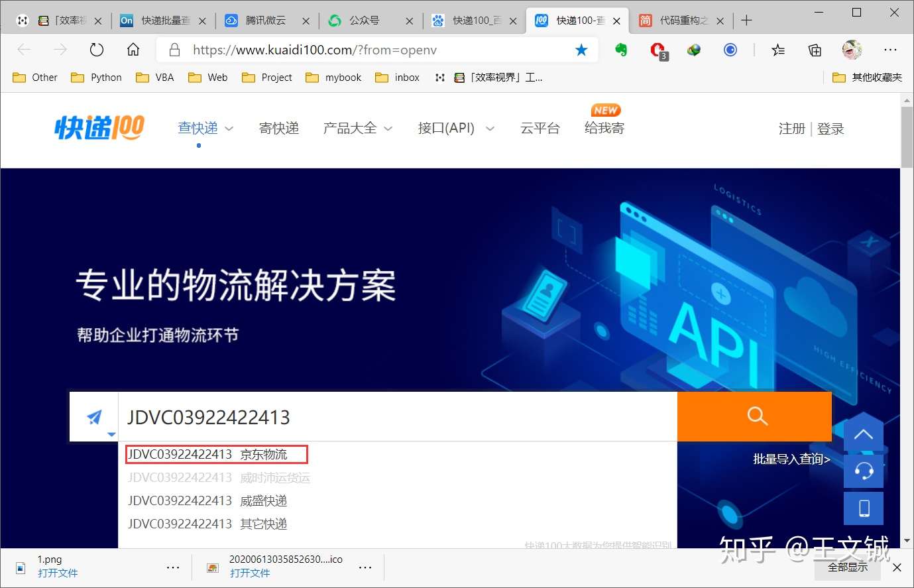914x588 pixels.
Task: Click the page vertical scrollbar thumb
Action: pos(907,137)
